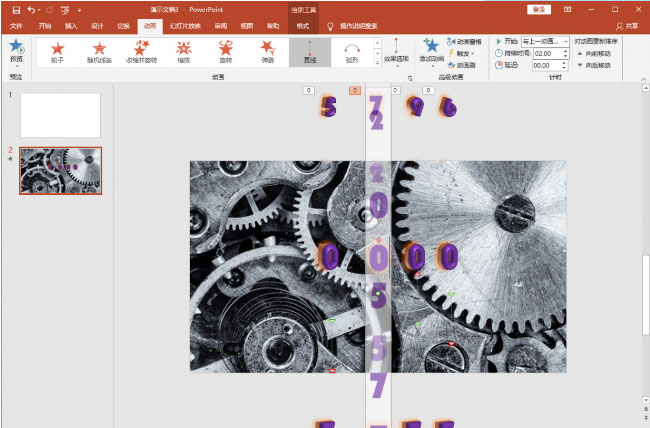This screenshot has width=650, height=428.
Task: Select the 直线 (Line) motion path
Action: pyautogui.click(x=309, y=52)
